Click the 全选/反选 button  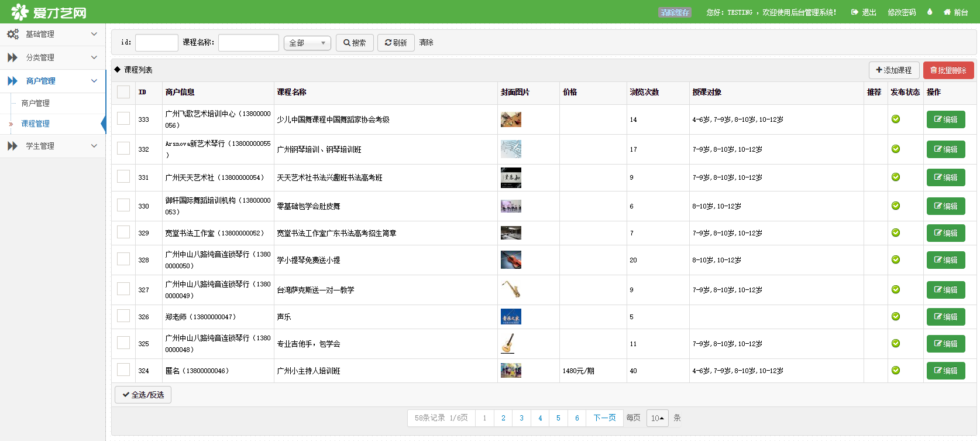143,395
